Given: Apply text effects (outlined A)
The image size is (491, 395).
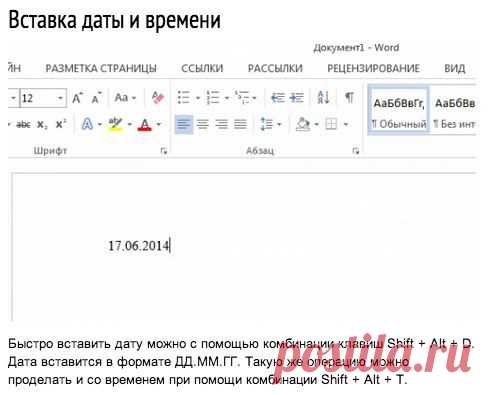Looking at the screenshot, I should coord(87,124).
